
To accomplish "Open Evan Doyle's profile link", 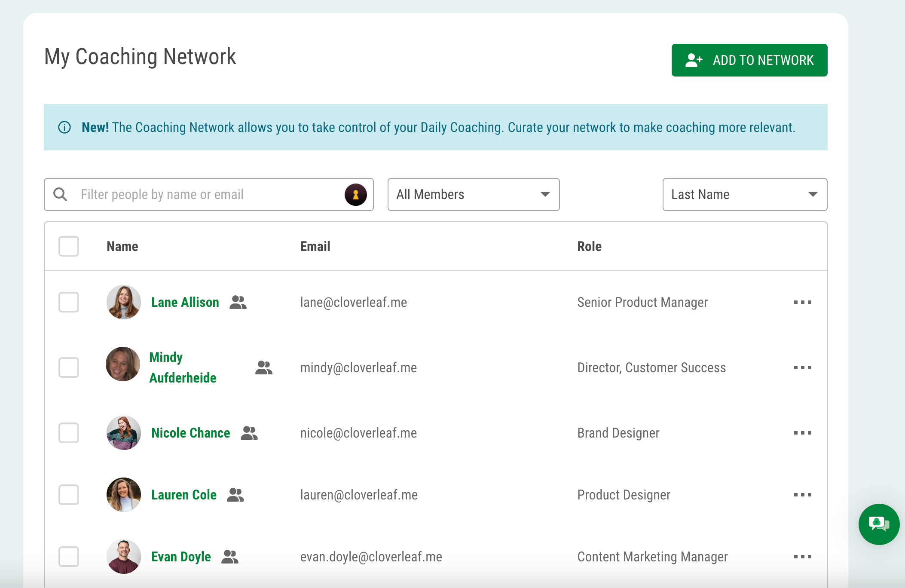I will [x=181, y=557].
